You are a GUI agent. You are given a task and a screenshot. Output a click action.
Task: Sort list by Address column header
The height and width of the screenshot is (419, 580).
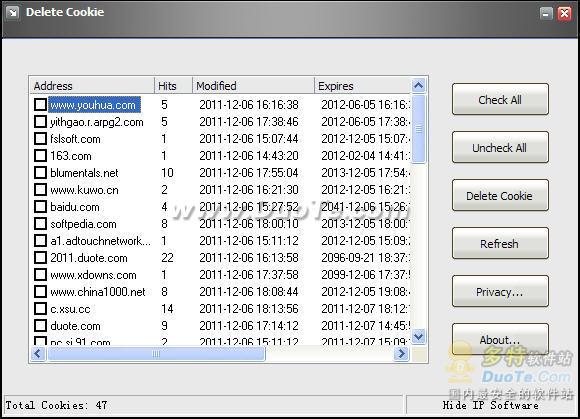(x=92, y=86)
